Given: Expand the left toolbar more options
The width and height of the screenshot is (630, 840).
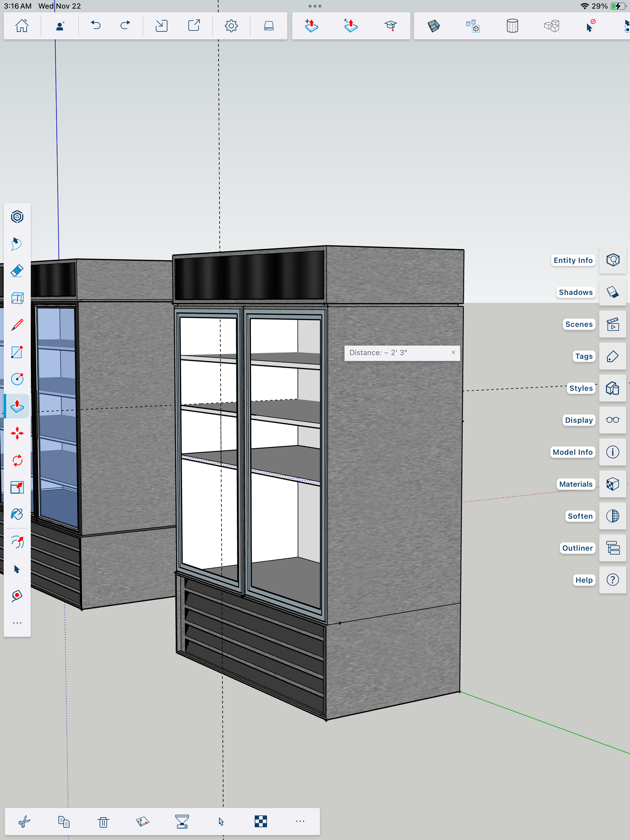Looking at the screenshot, I should [x=17, y=623].
